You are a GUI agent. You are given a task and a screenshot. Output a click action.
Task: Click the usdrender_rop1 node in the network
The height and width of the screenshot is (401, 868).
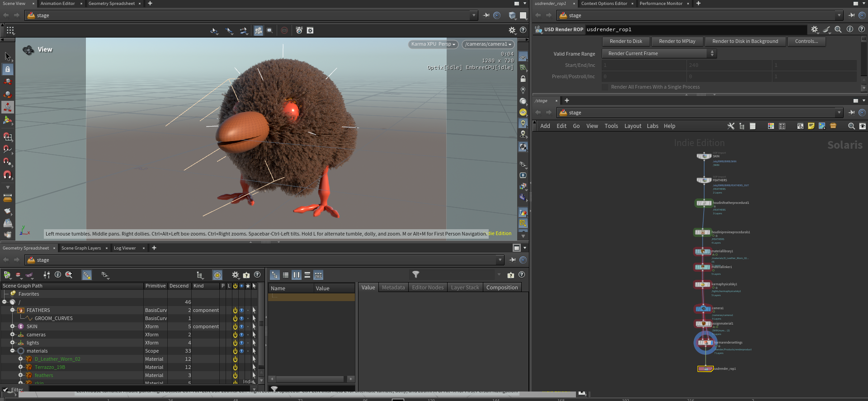705,369
